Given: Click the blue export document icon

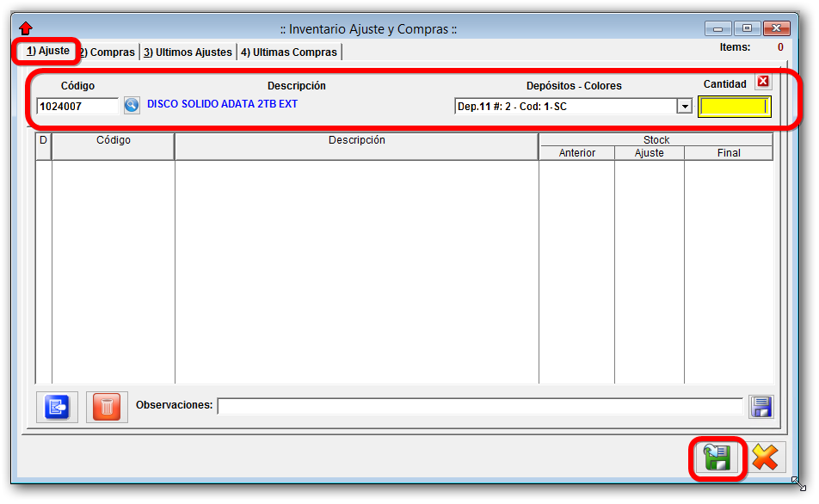Looking at the screenshot, I should pos(58,407).
